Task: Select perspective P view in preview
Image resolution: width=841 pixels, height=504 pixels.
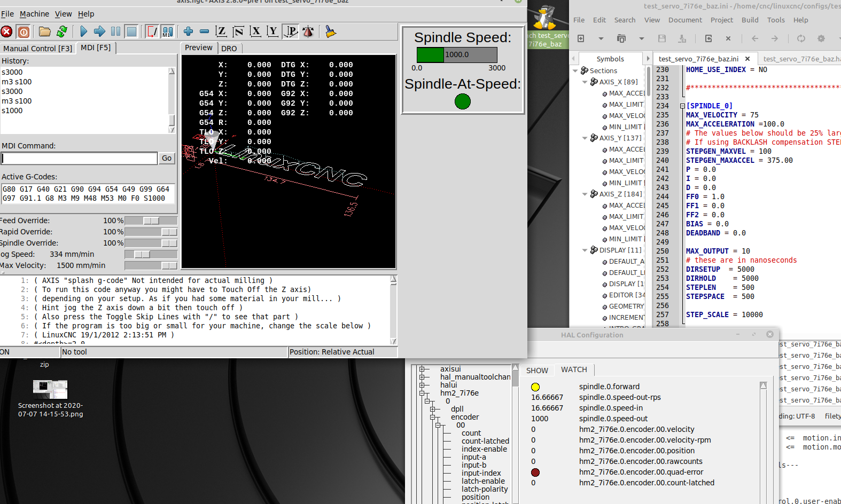Action: tap(290, 32)
